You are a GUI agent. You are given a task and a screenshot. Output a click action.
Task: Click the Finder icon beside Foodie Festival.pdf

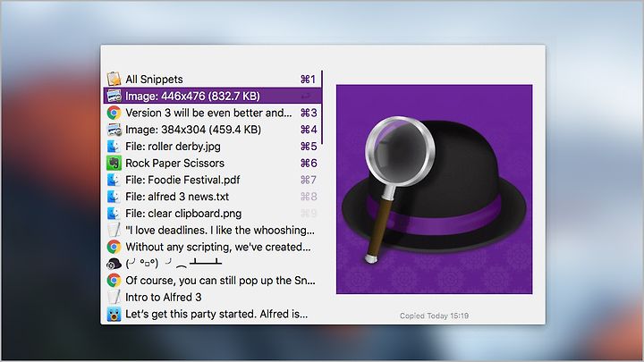coord(114,180)
